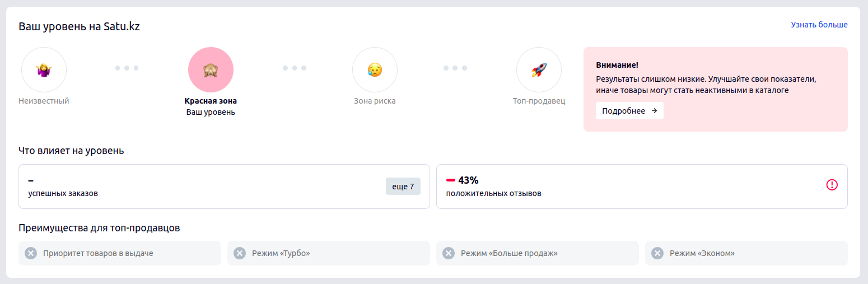This screenshot has width=868, height=284.
Task: Click the Режим «Эконом» label
Action: coord(702,253)
